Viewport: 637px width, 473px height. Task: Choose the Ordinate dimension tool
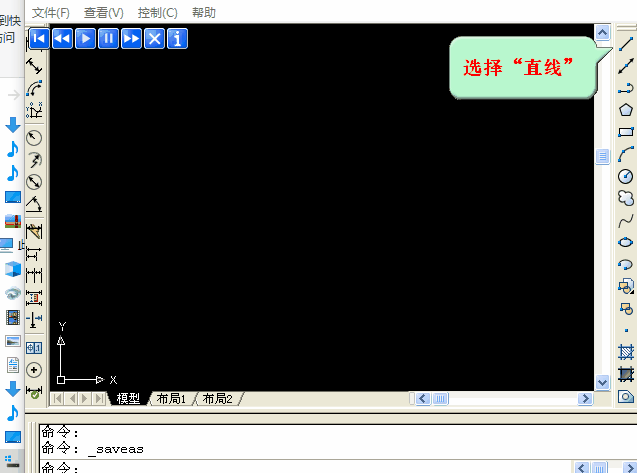[34, 110]
